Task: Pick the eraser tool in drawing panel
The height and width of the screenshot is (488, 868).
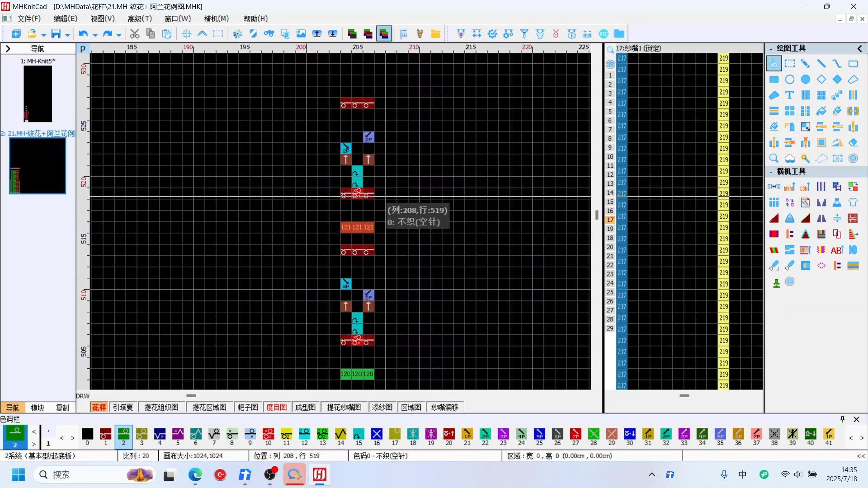Action: click(x=853, y=143)
